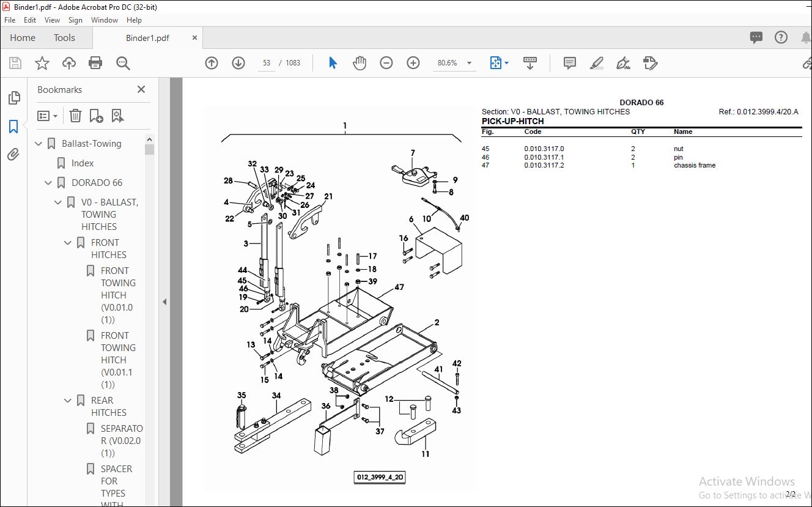
Task: Open the Help menu
Action: point(134,20)
